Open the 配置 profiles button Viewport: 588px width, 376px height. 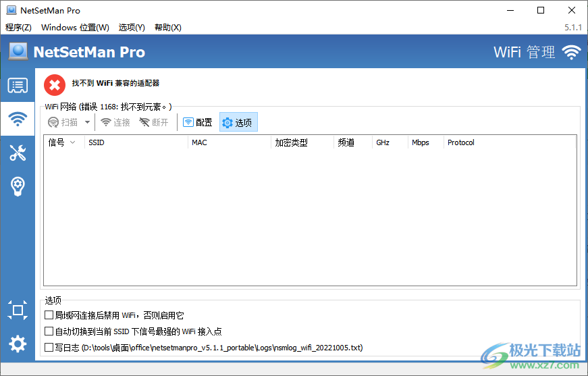[x=198, y=122]
